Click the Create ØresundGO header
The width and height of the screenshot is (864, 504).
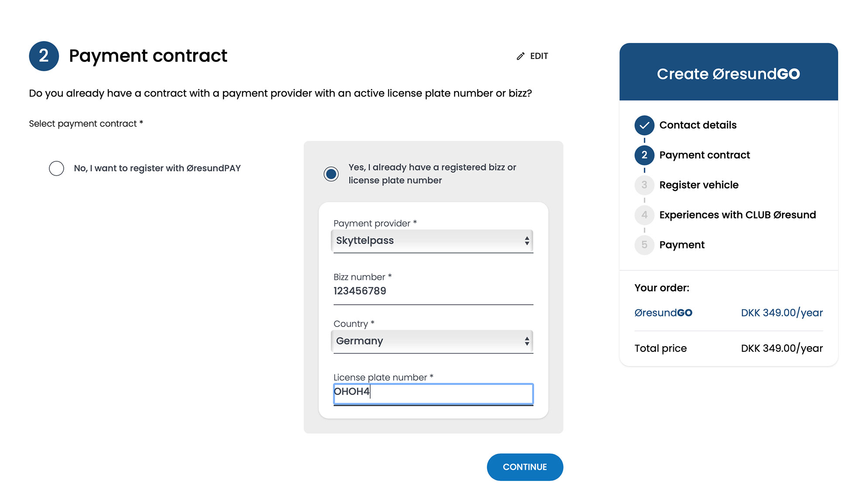click(x=728, y=74)
